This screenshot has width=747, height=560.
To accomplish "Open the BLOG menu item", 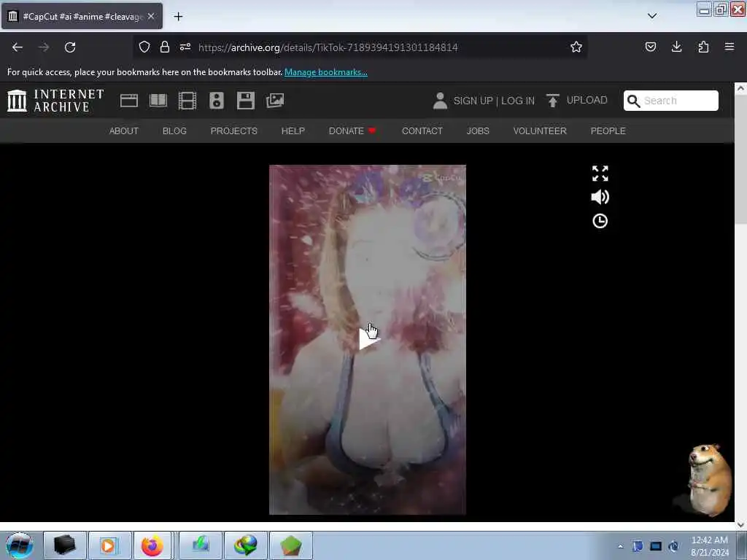I will pyautogui.click(x=174, y=131).
